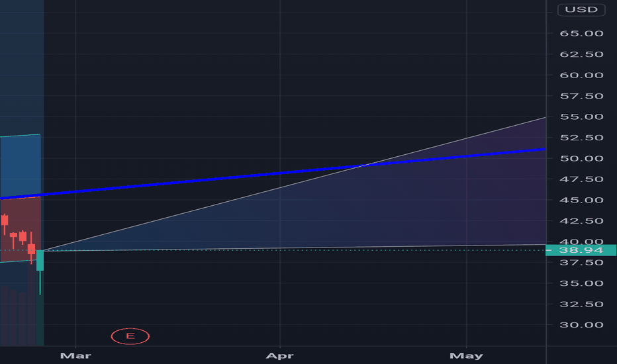Open the USD currency selector
Image resolution: width=617 pixels, height=364 pixels.
(581, 9)
